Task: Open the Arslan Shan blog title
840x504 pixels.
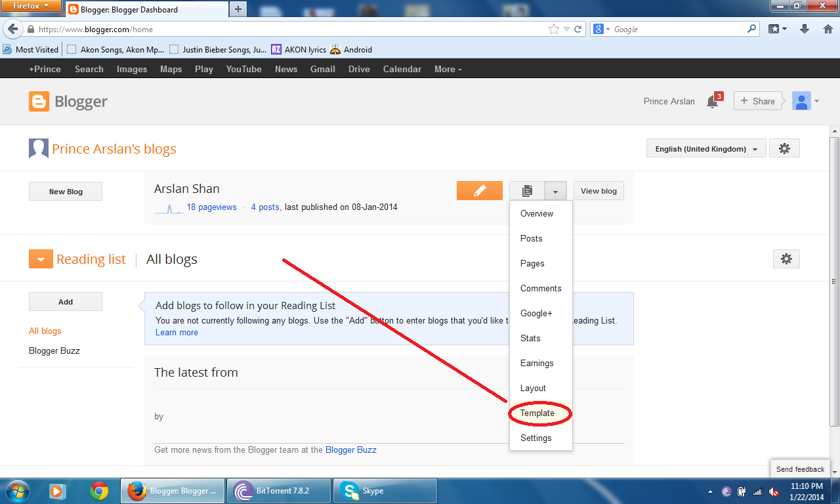Action: 187,189
